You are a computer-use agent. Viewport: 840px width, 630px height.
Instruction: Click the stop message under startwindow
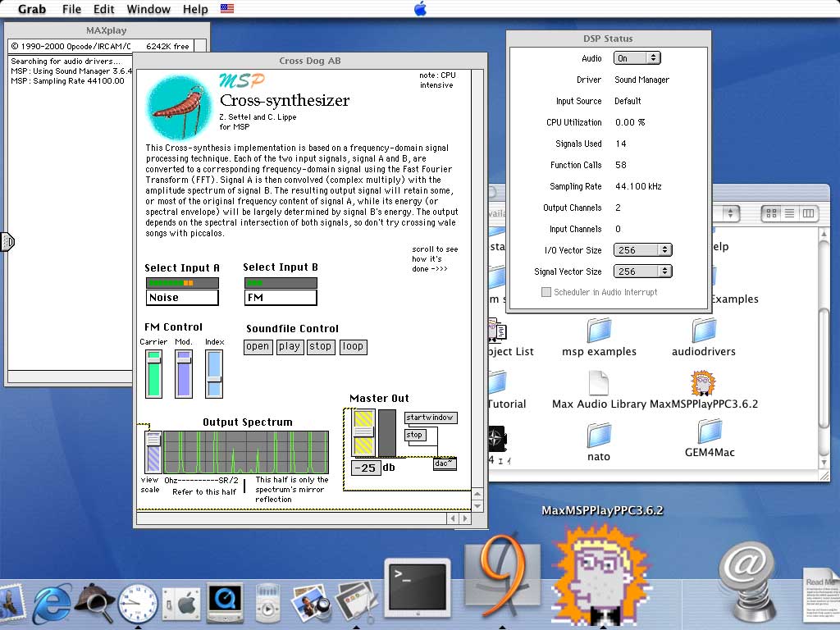click(x=414, y=435)
